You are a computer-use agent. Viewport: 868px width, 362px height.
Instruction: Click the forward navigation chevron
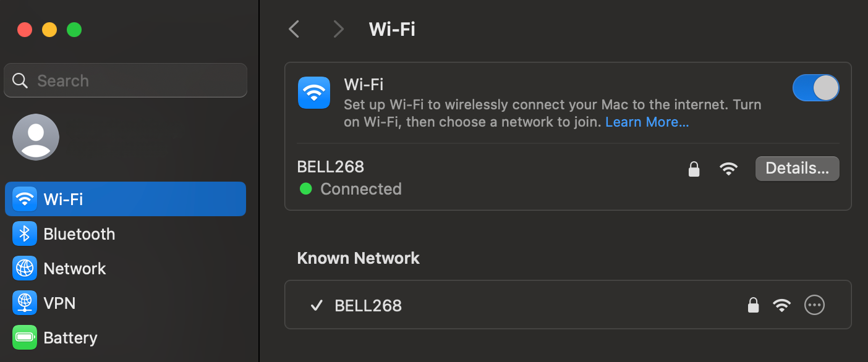[338, 28]
